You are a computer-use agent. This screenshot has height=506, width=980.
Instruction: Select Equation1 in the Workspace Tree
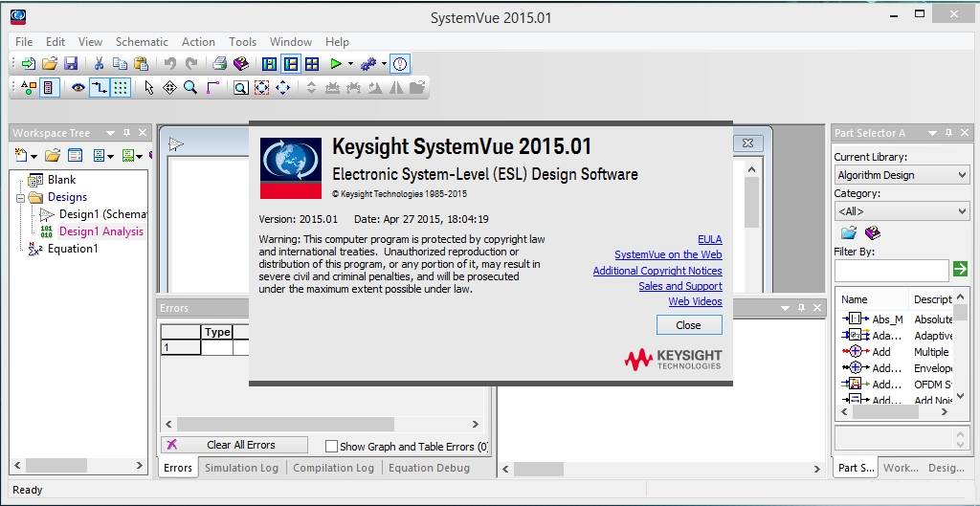[x=73, y=249]
